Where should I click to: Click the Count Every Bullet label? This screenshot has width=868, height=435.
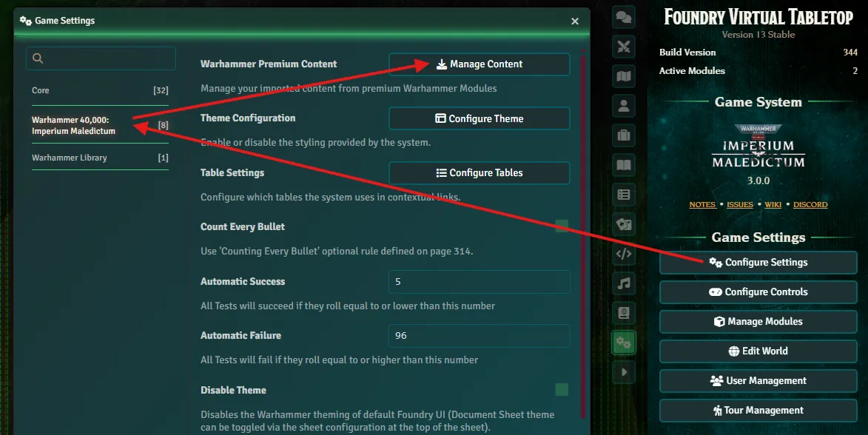click(x=243, y=227)
